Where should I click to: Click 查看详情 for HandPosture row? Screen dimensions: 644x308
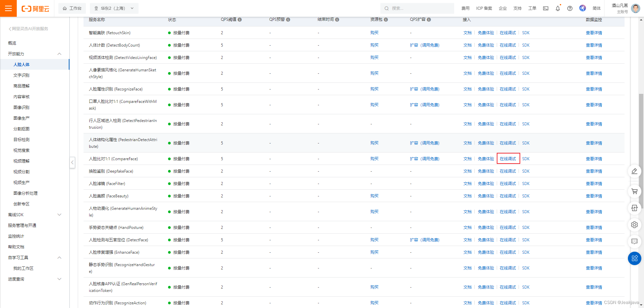[594, 228]
